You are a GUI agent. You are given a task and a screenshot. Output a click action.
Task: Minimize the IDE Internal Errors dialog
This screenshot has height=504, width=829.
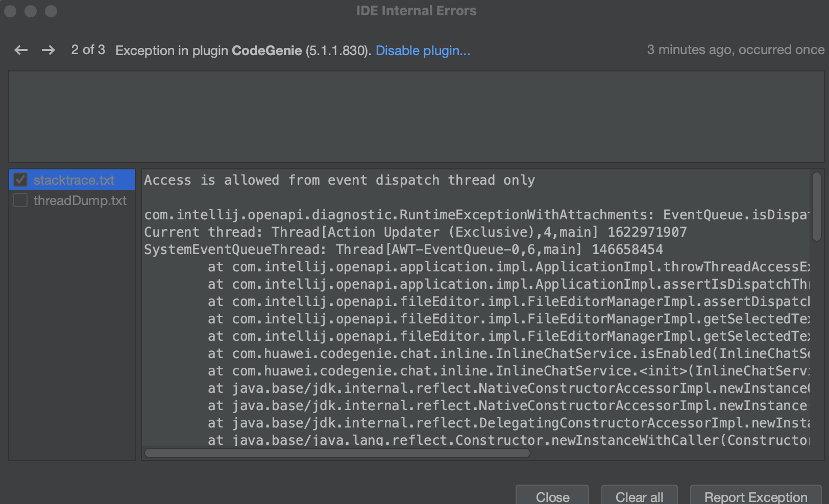[x=31, y=11]
